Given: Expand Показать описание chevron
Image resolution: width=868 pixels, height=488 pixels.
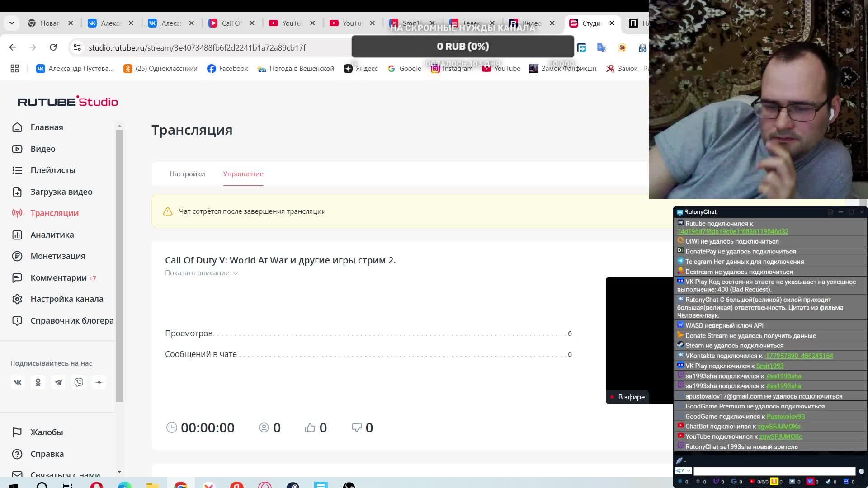Looking at the screenshot, I should coord(236,273).
